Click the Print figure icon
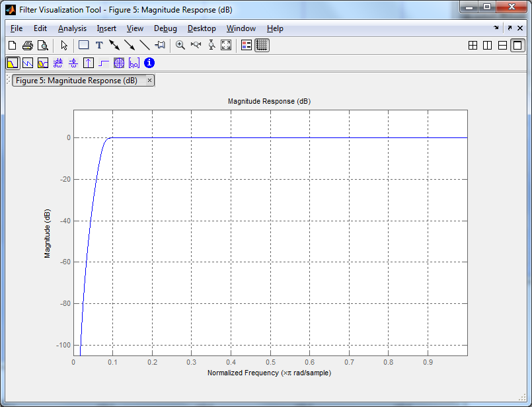This screenshot has height=407, width=532. point(28,45)
